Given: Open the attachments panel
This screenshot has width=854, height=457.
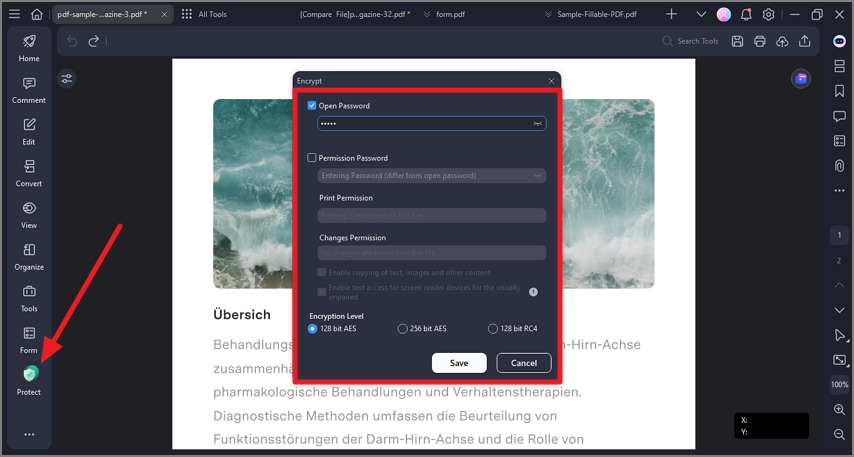Looking at the screenshot, I should [839, 166].
